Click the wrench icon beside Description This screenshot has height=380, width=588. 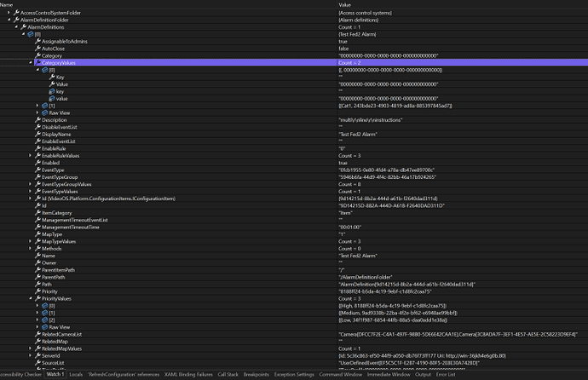click(38, 119)
